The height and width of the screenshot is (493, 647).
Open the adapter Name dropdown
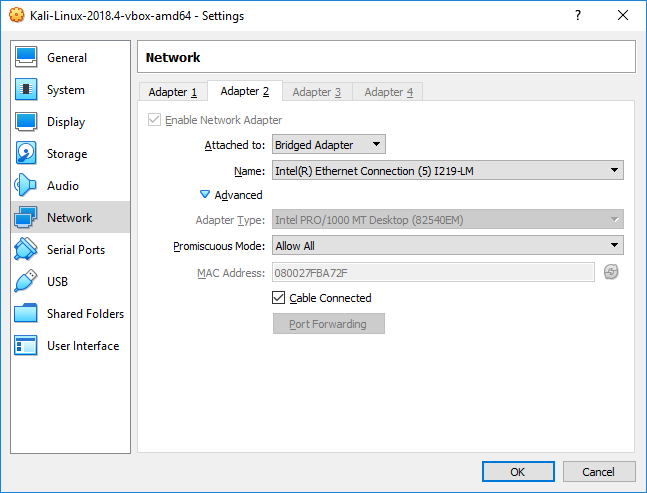point(448,171)
